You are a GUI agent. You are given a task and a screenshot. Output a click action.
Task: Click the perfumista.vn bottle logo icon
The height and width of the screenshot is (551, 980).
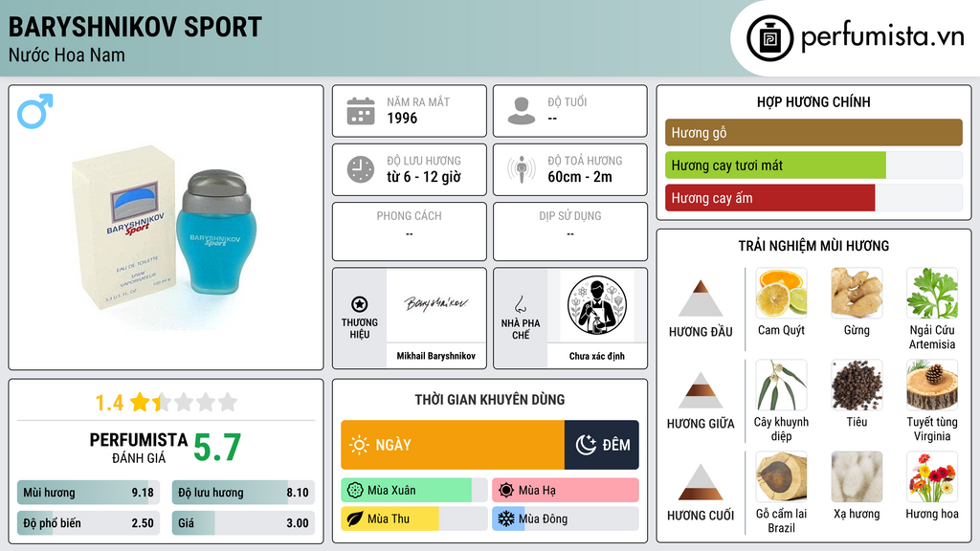coord(769,38)
